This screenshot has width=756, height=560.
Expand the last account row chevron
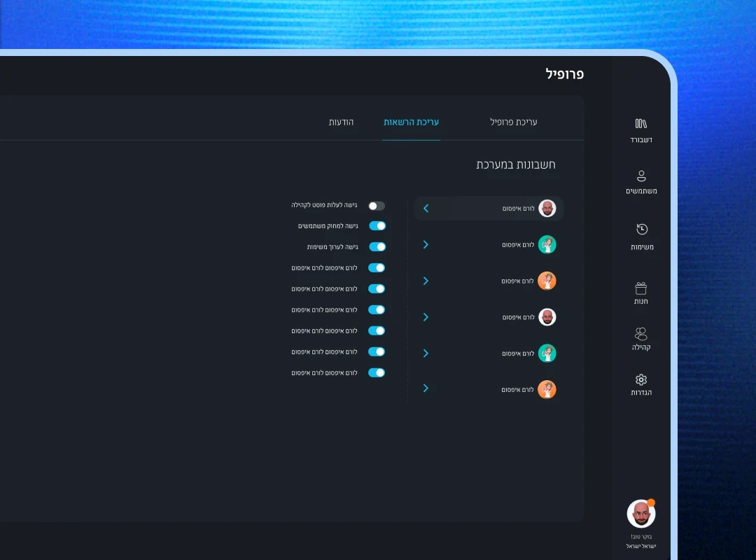pos(426,388)
